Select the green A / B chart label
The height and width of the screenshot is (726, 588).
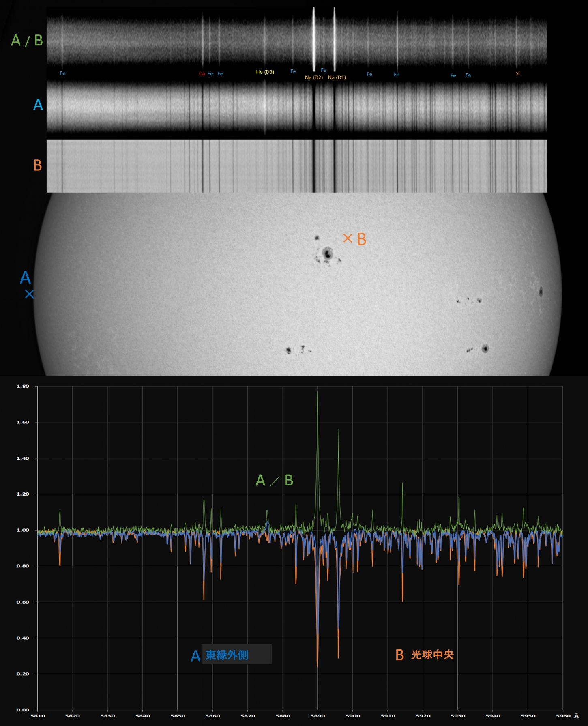[275, 480]
